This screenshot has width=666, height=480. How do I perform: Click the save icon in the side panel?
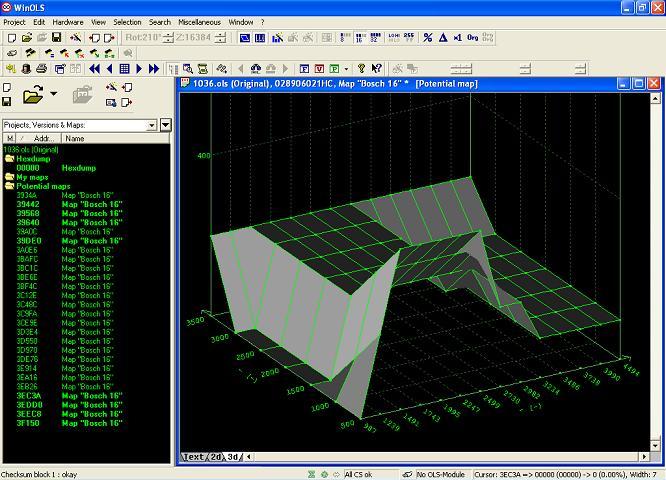pyautogui.click(x=7, y=102)
